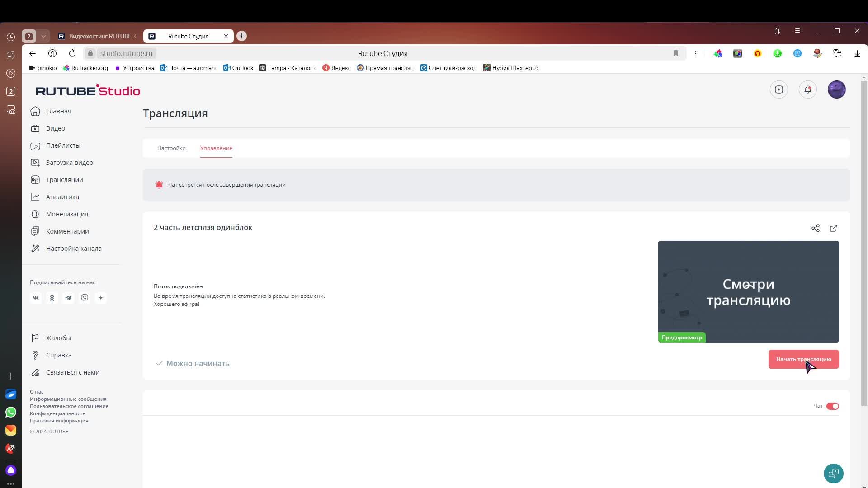Open Alice assistant in side panel
This screenshot has width=868, height=488.
(11, 470)
